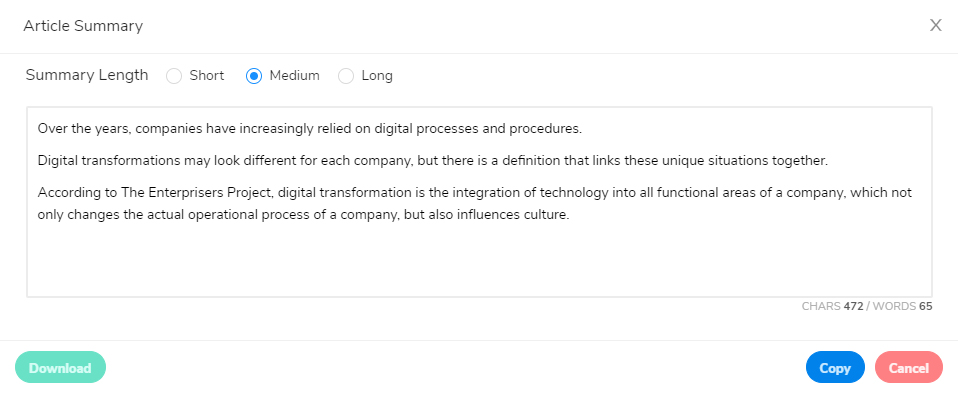Select the Short summary length radio circle
The image size is (958, 395).
coord(174,76)
